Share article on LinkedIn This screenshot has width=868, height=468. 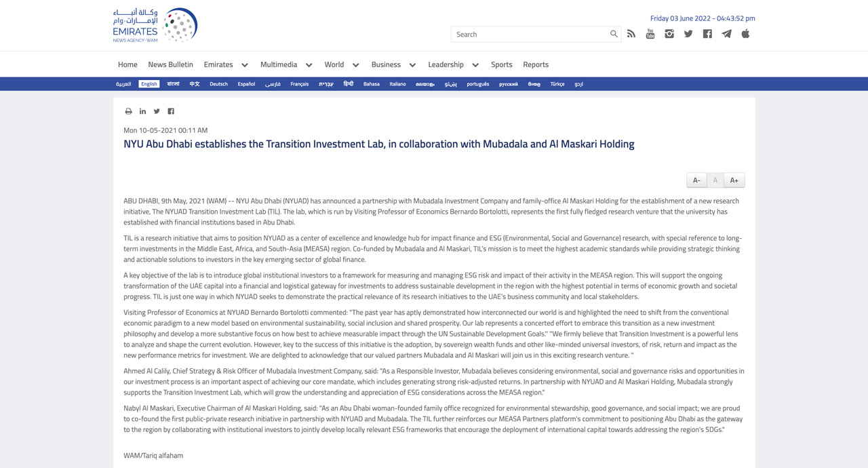coord(142,111)
